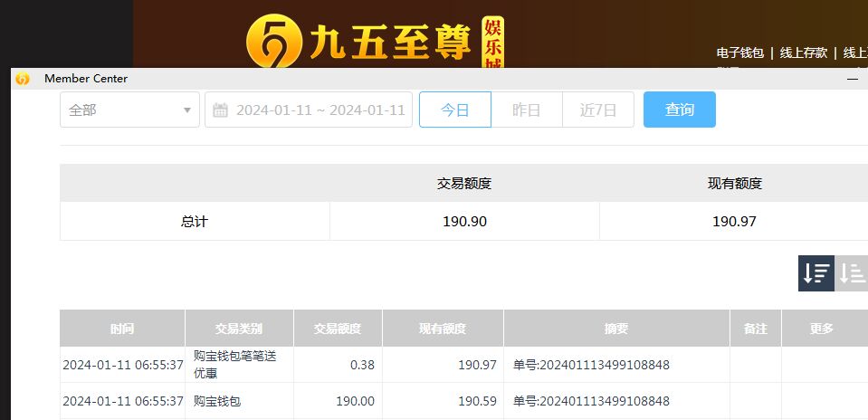The width and height of the screenshot is (868, 420).
Task: Open the date range picker field
Action: pyautogui.click(x=309, y=110)
